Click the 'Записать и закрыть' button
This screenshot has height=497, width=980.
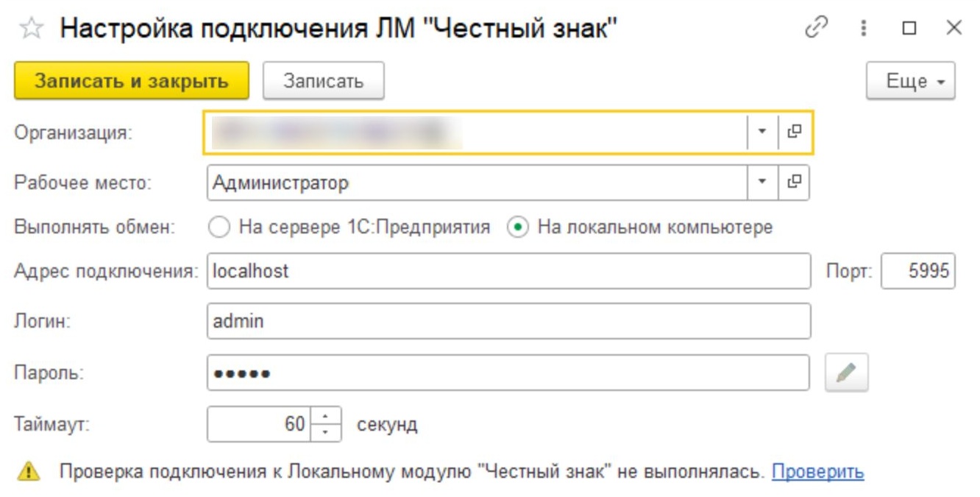point(132,80)
